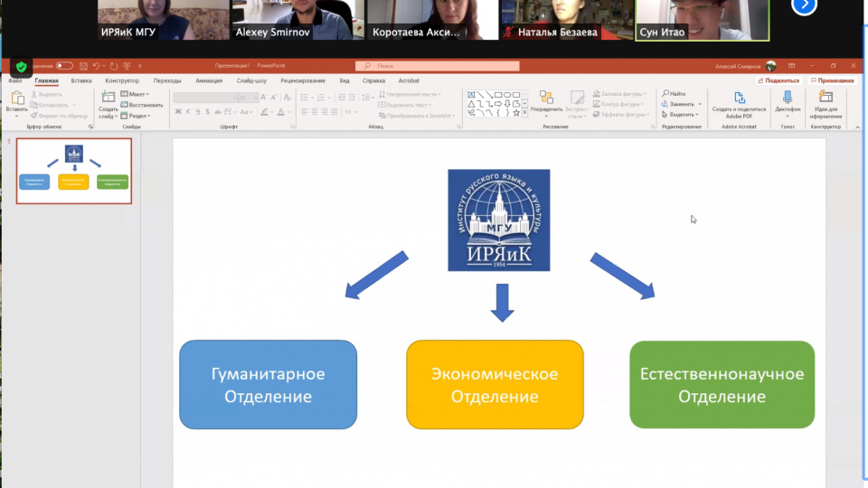Click the Примечания comments button
868x488 pixels.
pyautogui.click(x=832, y=80)
